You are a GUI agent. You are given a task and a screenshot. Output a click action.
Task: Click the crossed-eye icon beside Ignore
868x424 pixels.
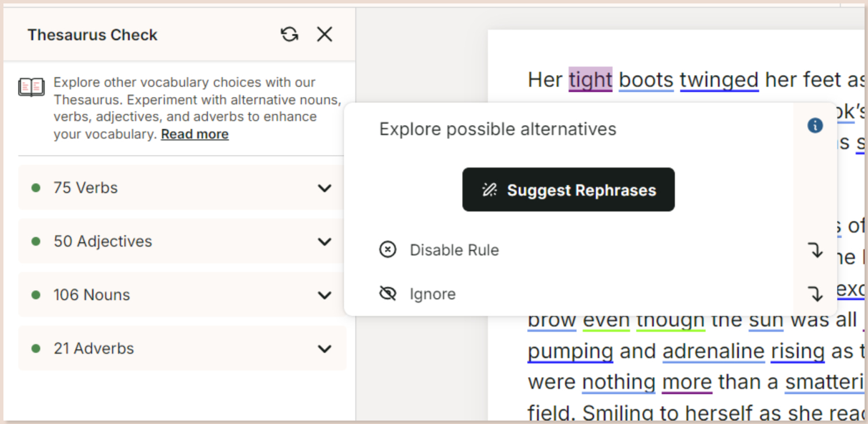coord(388,293)
